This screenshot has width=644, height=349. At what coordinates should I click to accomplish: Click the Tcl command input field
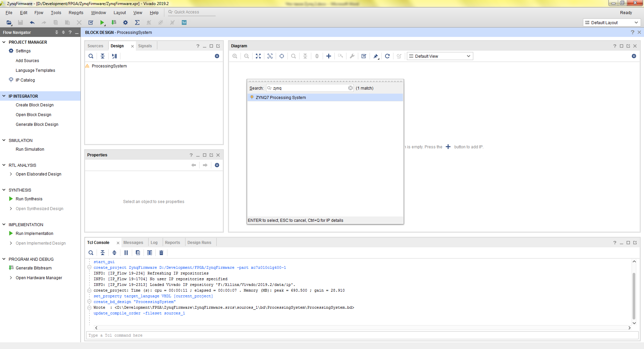[x=362, y=336]
